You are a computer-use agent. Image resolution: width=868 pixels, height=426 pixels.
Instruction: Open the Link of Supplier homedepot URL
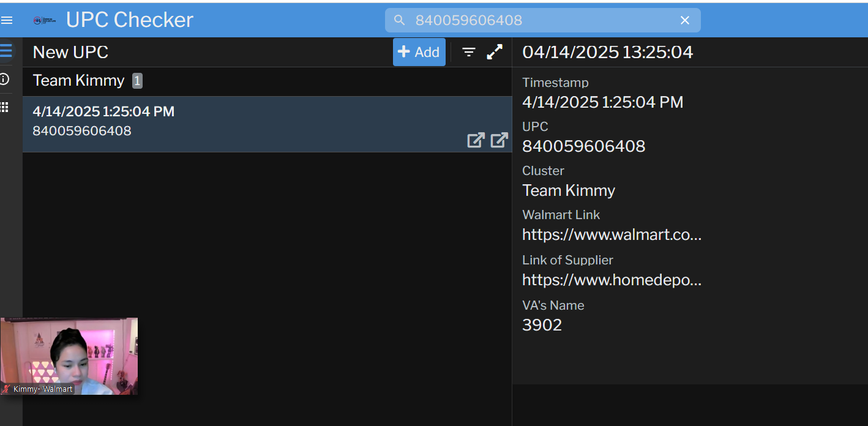(x=612, y=280)
